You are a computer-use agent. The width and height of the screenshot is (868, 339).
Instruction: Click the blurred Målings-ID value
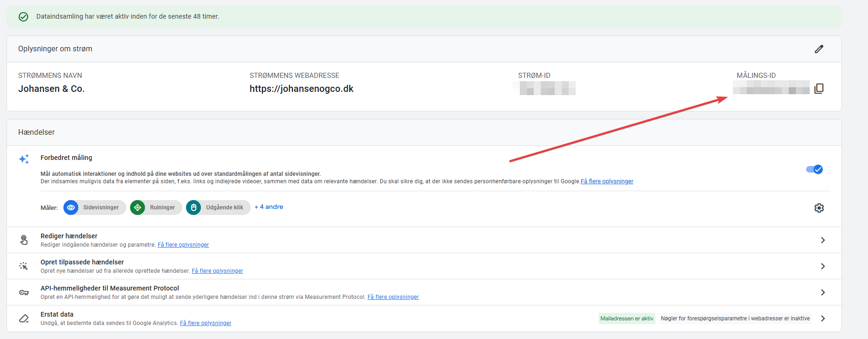pos(771,87)
